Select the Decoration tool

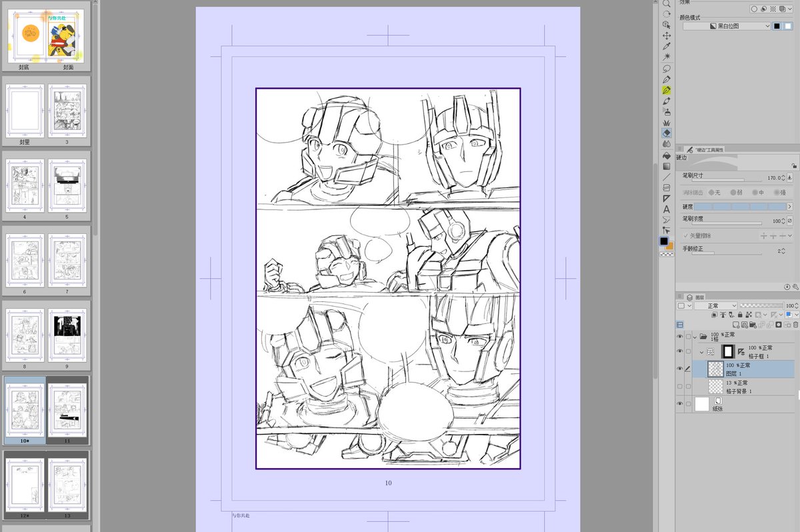coord(666,123)
